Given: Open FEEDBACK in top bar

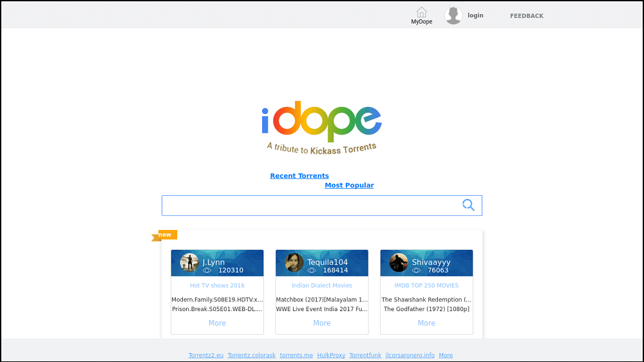Looking at the screenshot, I should coord(527,15).
